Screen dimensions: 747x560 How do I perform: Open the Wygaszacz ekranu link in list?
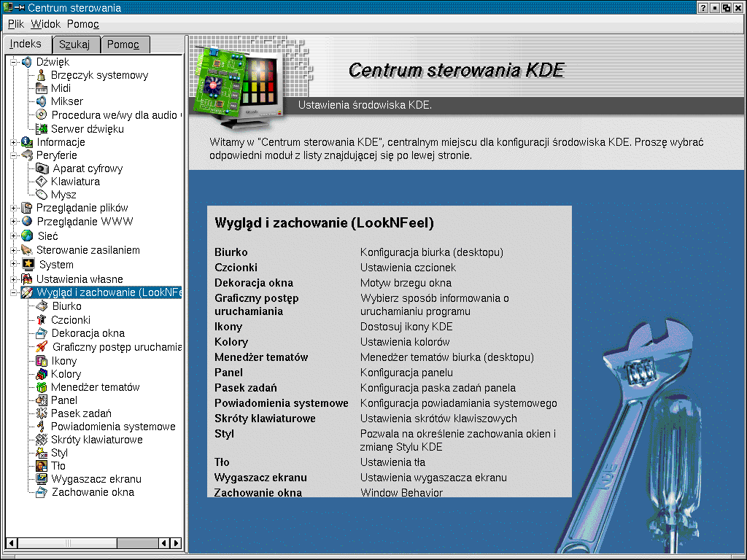260,478
